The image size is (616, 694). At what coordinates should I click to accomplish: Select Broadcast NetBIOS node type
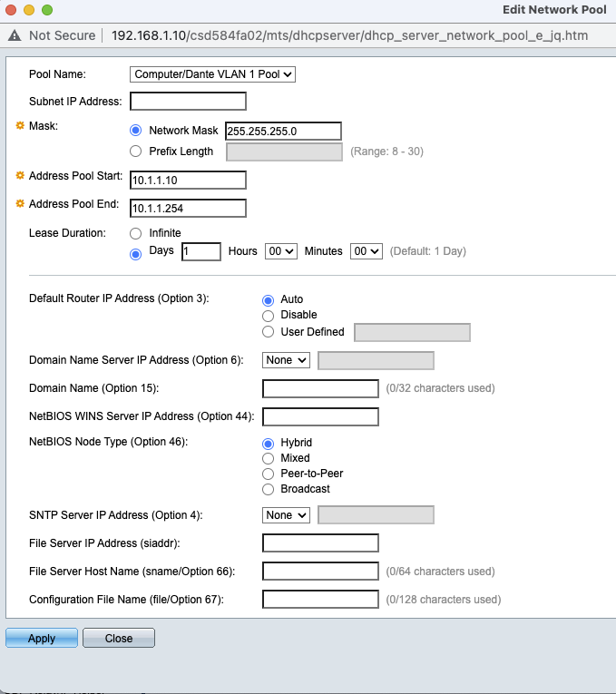pyautogui.click(x=268, y=490)
